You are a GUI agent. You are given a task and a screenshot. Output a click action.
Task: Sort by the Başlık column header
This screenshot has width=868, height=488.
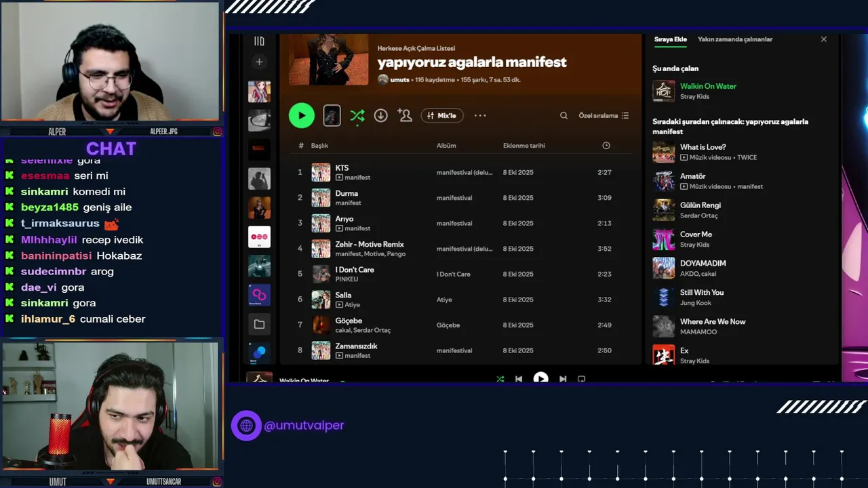319,146
